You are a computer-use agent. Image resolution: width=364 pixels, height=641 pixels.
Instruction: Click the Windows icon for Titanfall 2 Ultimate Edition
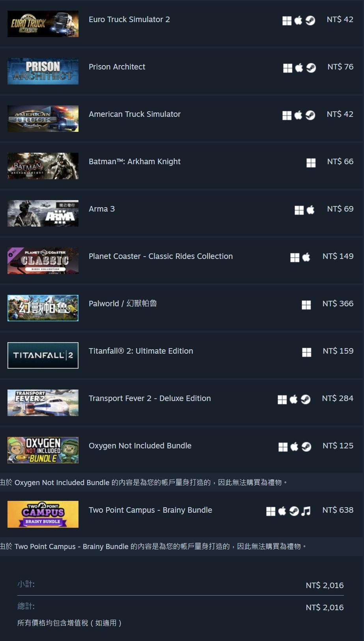coord(306,352)
